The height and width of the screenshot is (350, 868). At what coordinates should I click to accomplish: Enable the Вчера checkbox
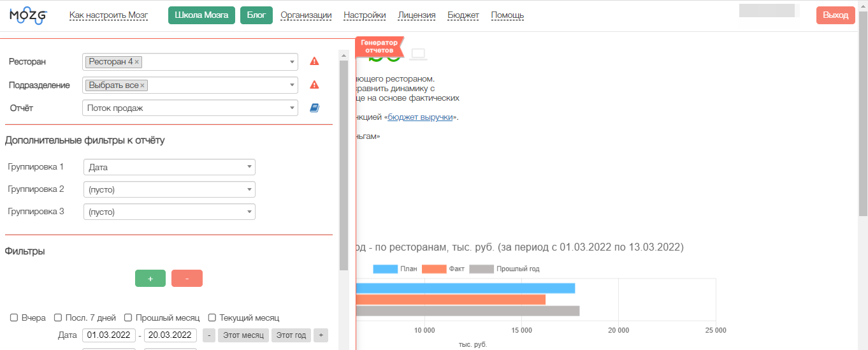click(x=14, y=317)
